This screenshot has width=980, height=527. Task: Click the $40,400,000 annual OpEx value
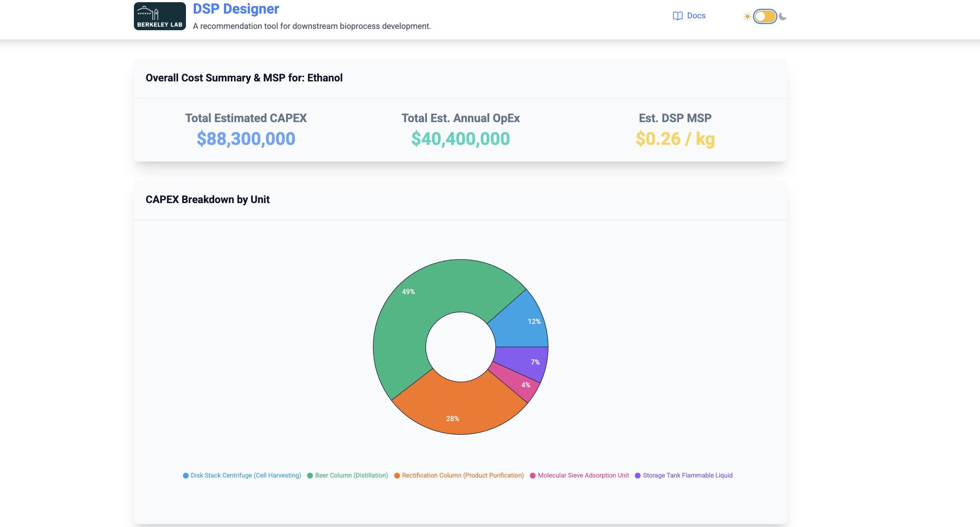click(460, 139)
